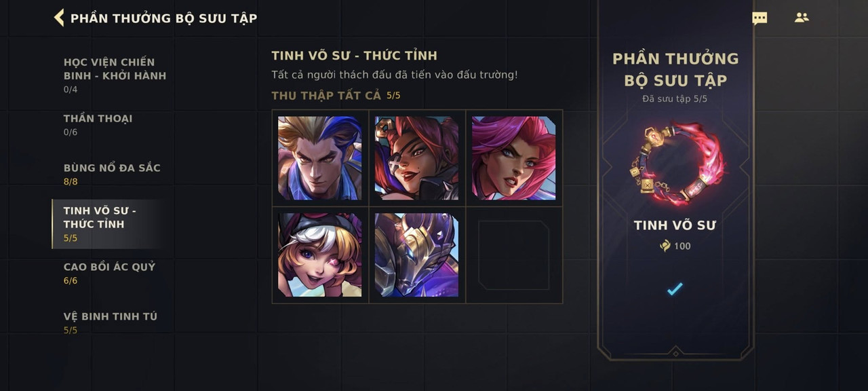This screenshot has height=391, width=868.
Task: Select the armored gold-mask champion portrait
Action: [417, 255]
